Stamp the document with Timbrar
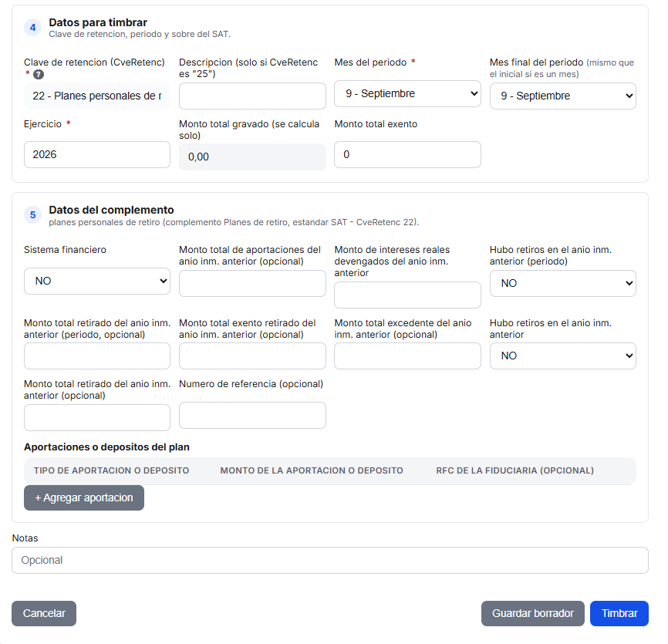668x644 pixels. tap(619, 613)
